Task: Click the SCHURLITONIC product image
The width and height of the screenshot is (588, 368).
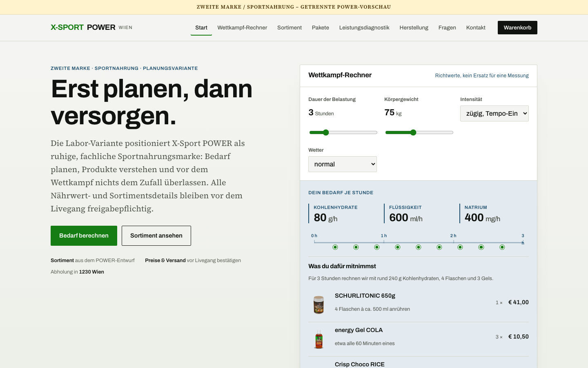Action: (x=319, y=305)
